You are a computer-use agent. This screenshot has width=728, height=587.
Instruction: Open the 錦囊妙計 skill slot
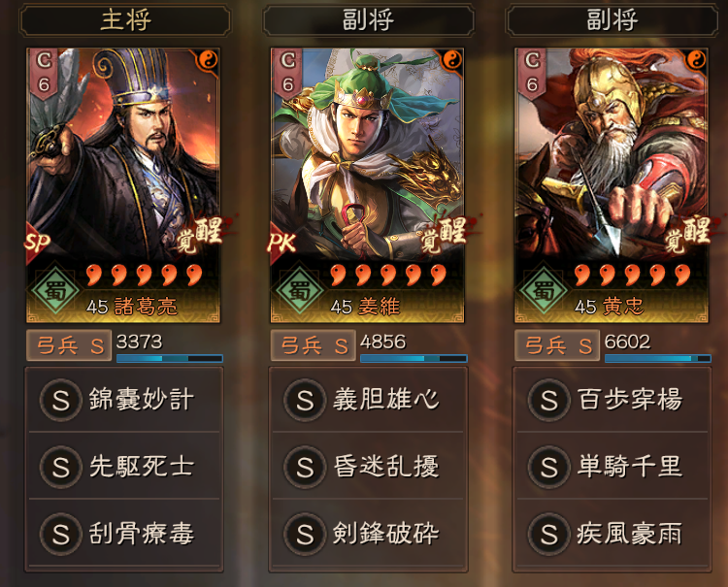click(124, 400)
